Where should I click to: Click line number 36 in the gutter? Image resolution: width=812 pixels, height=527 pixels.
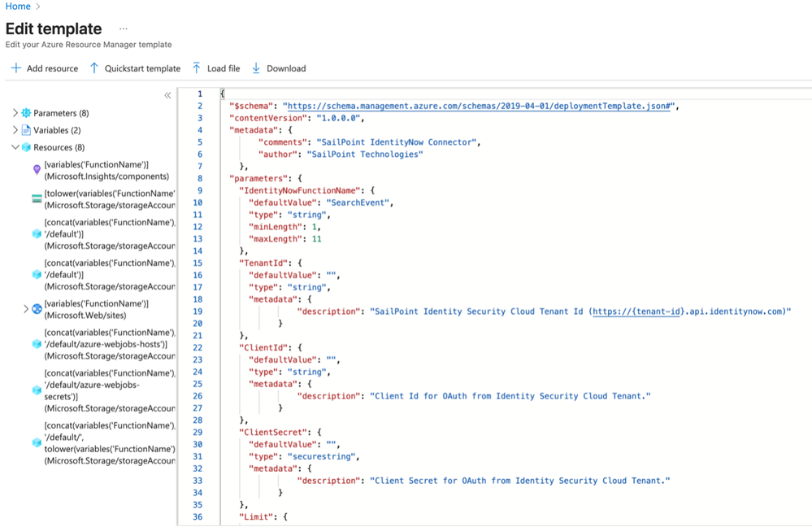pos(198,516)
